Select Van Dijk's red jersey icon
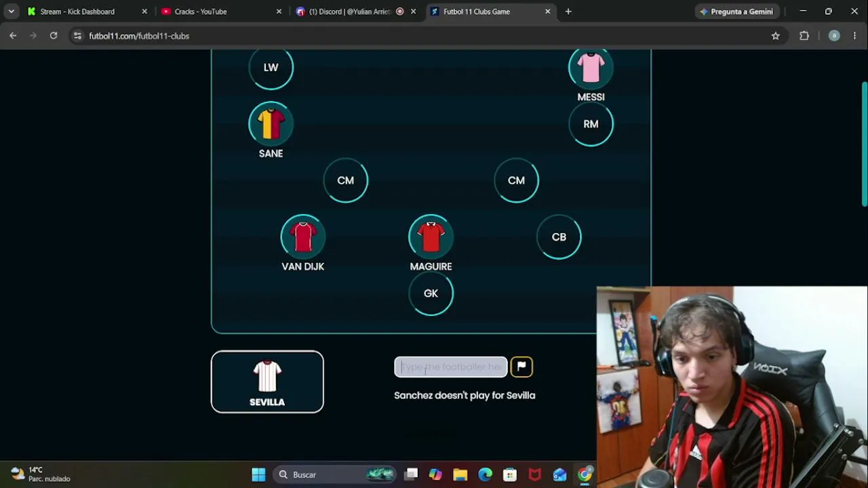 tap(303, 237)
